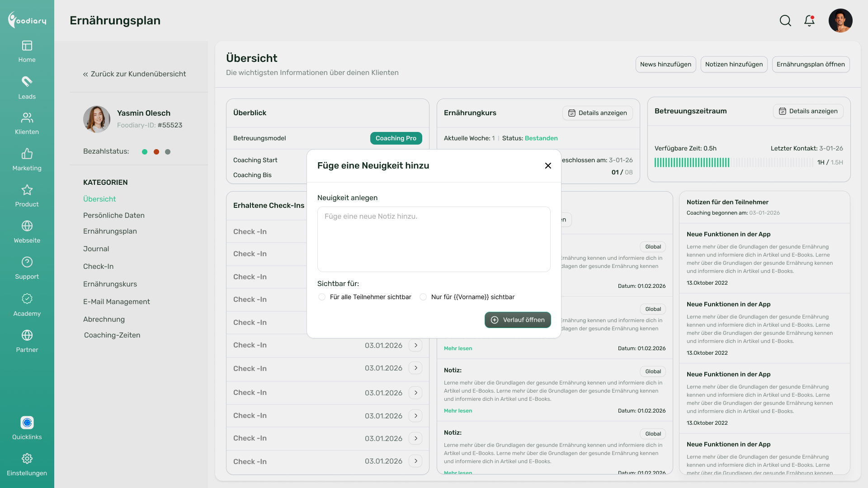This screenshot has height=488, width=868.
Task: Open the search magnifier icon
Action: 785,21
